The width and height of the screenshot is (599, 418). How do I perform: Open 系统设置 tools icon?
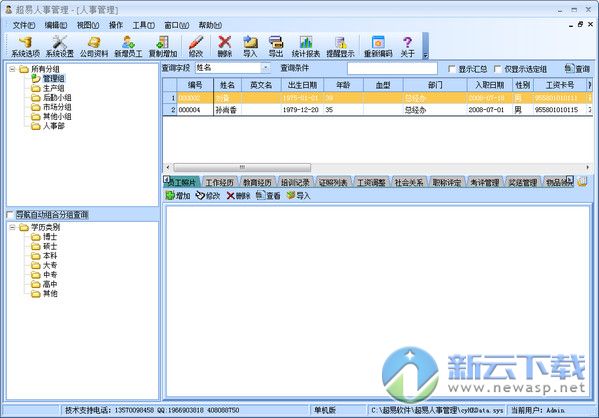coord(60,47)
